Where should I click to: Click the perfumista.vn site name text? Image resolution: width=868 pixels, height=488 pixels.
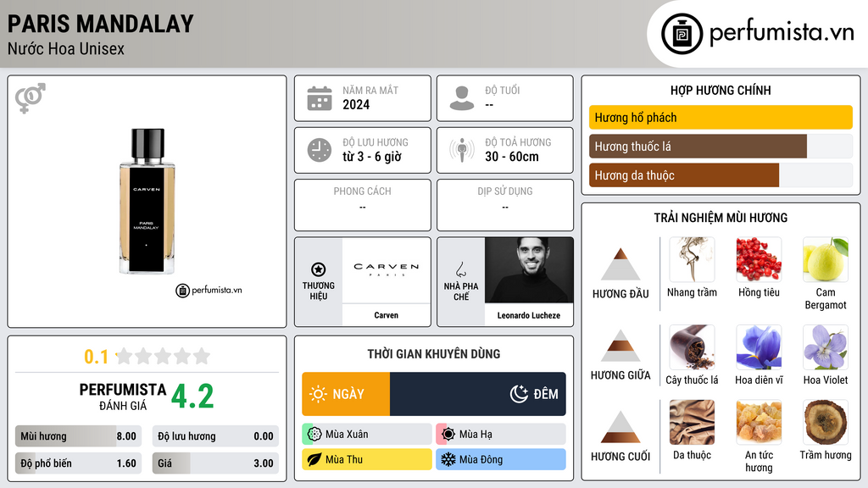coord(782,32)
